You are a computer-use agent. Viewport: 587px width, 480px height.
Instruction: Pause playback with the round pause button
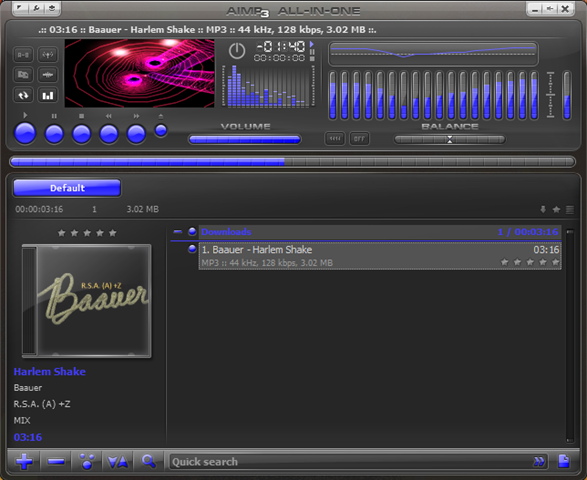54,134
